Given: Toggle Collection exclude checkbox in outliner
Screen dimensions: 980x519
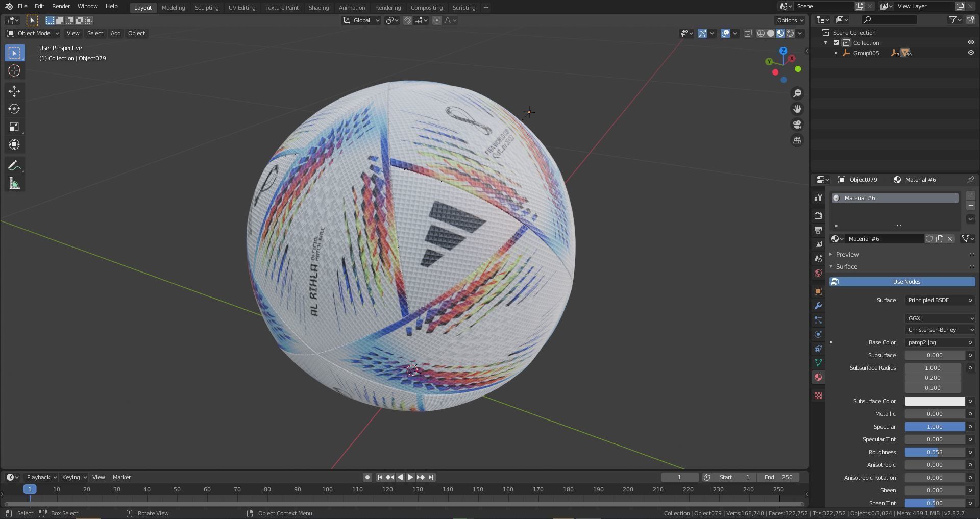Looking at the screenshot, I should pyautogui.click(x=836, y=43).
